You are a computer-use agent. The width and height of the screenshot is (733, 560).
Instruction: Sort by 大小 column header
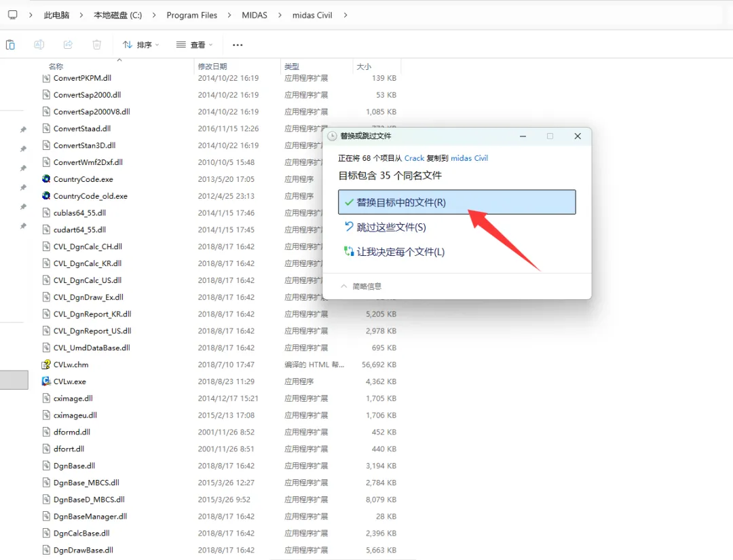(x=364, y=67)
